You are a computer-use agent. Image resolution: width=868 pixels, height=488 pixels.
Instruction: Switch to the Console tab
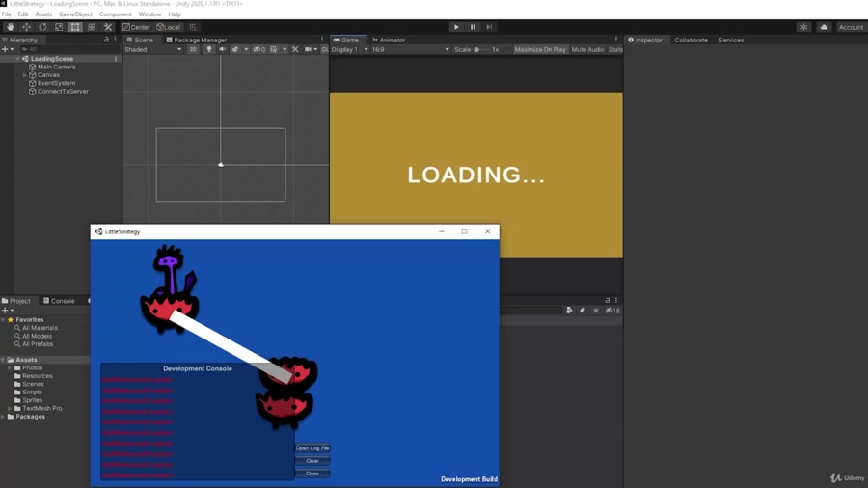click(x=59, y=301)
